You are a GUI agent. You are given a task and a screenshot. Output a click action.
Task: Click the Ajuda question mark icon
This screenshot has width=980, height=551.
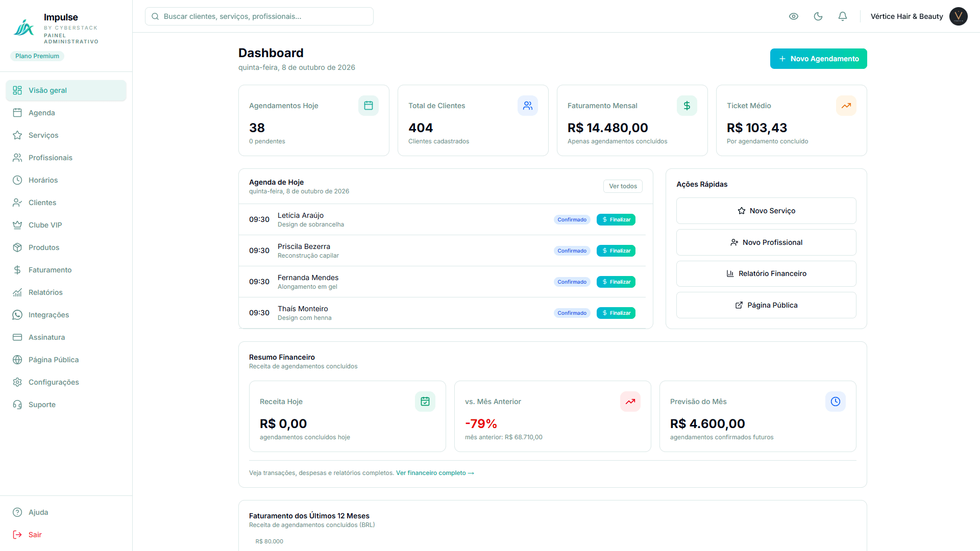tap(17, 512)
